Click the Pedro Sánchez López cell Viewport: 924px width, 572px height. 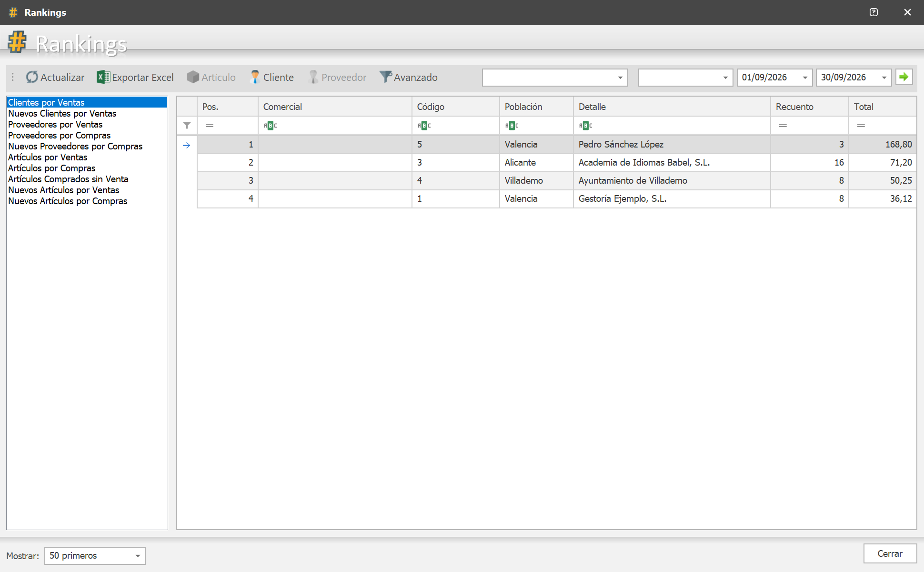tap(672, 144)
